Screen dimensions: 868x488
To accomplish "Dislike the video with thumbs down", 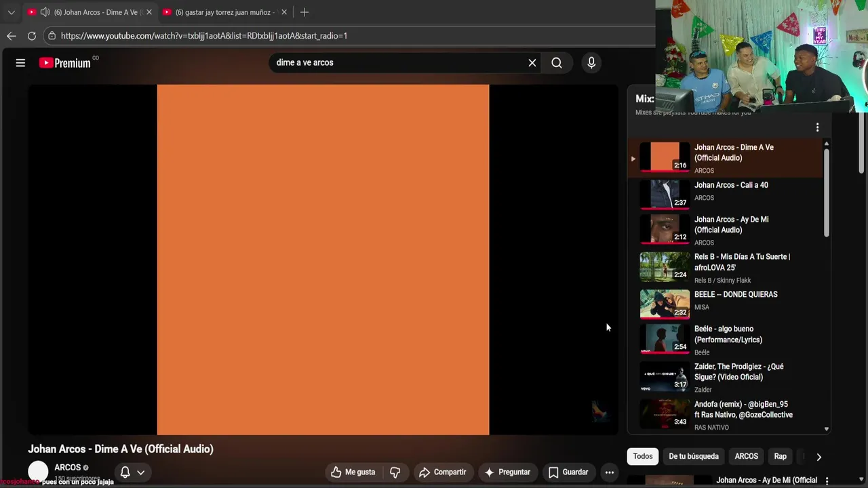I will (x=395, y=472).
